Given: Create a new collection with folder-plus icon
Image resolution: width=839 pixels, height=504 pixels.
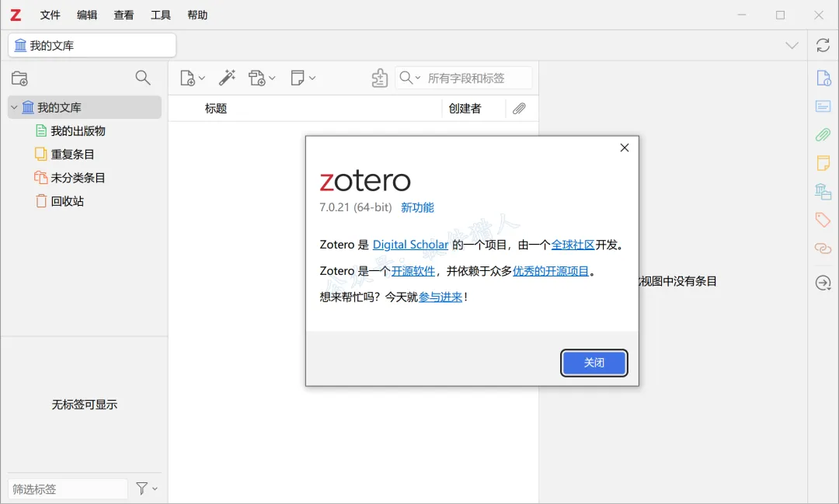Looking at the screenshot, I should point(19,78).
